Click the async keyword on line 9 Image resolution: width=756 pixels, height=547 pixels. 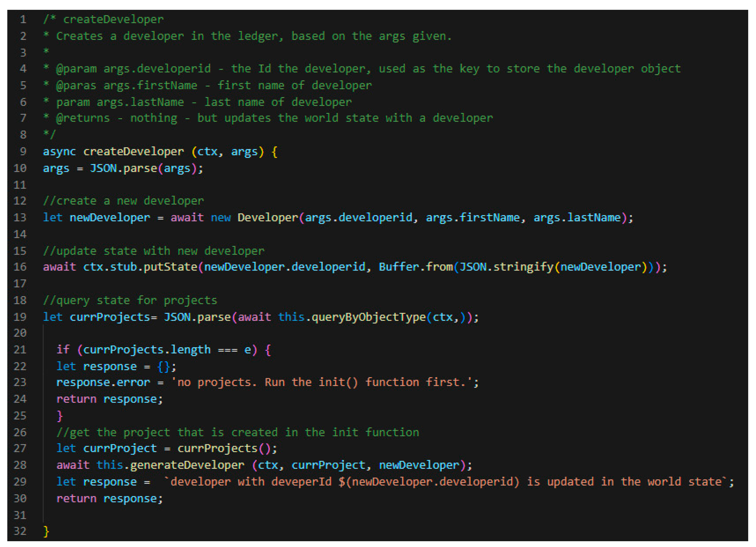coord(59,151)
